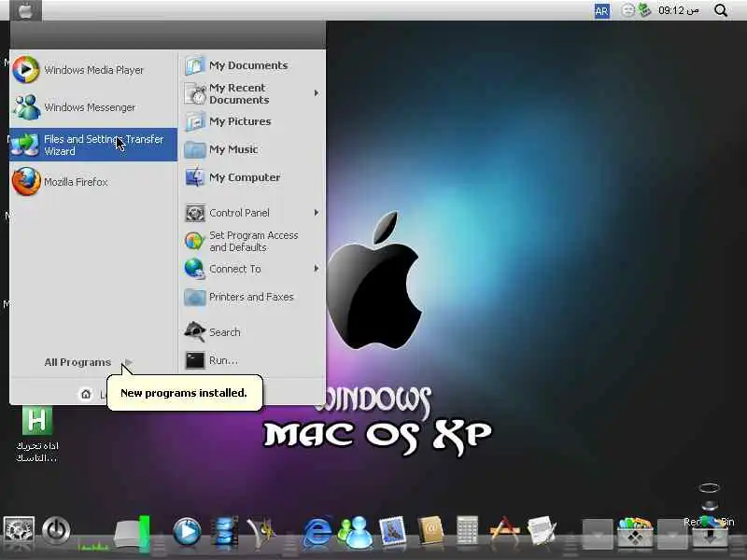Open Printers and Faxes
This screenshot has height=560, width=747.
(251, 297)
